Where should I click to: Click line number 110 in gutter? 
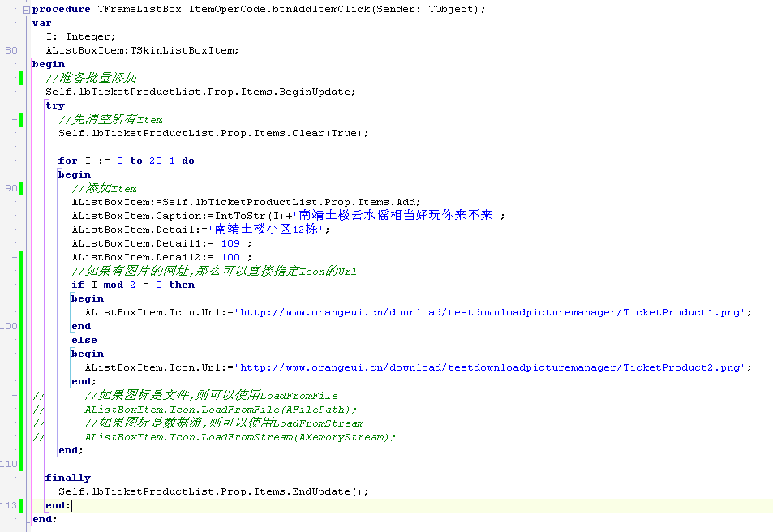click(9, 464)
